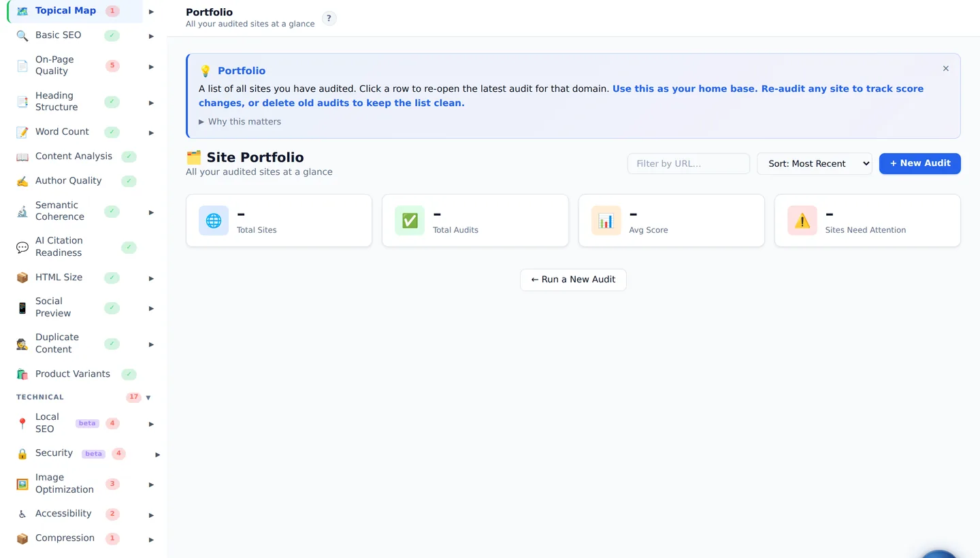This screenshot has width=980, height=558.
Task: Click the HTML Size box icon
Action: [x=22, y=278]
